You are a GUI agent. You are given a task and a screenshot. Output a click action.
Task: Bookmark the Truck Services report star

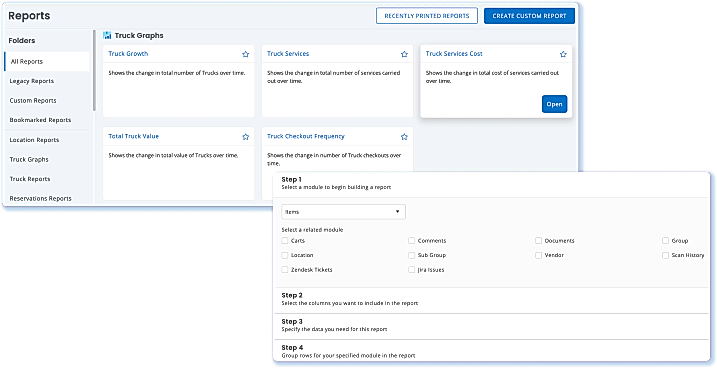[x=404, y=54]
